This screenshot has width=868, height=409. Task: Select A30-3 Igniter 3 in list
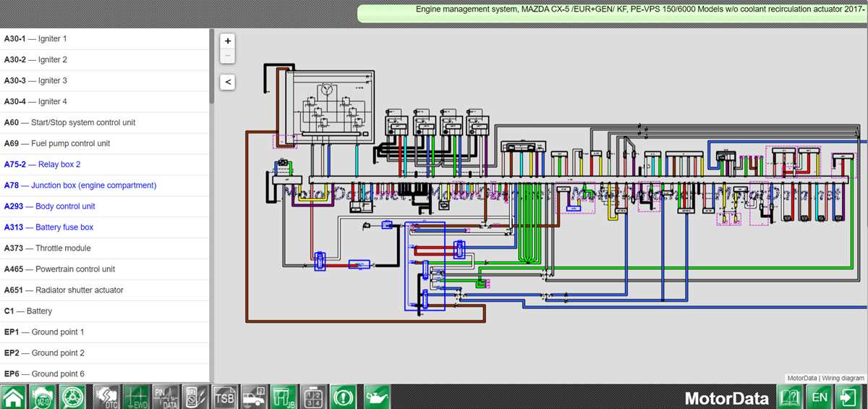pos(104,81)
